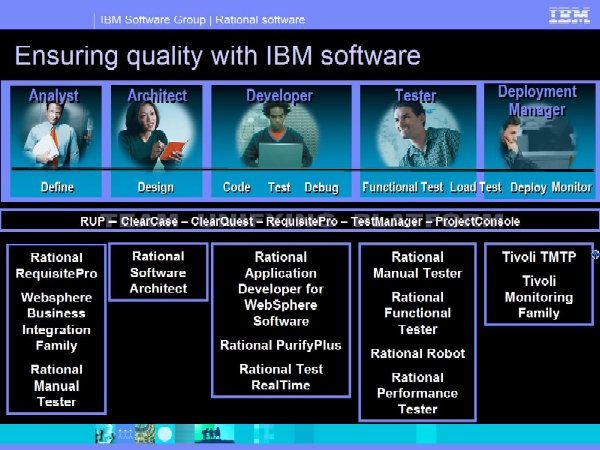Image resolution: width=600 pixels, height=450 pixels.
Task: Click 'Rational Performance Tester' text
Action: 417,393
